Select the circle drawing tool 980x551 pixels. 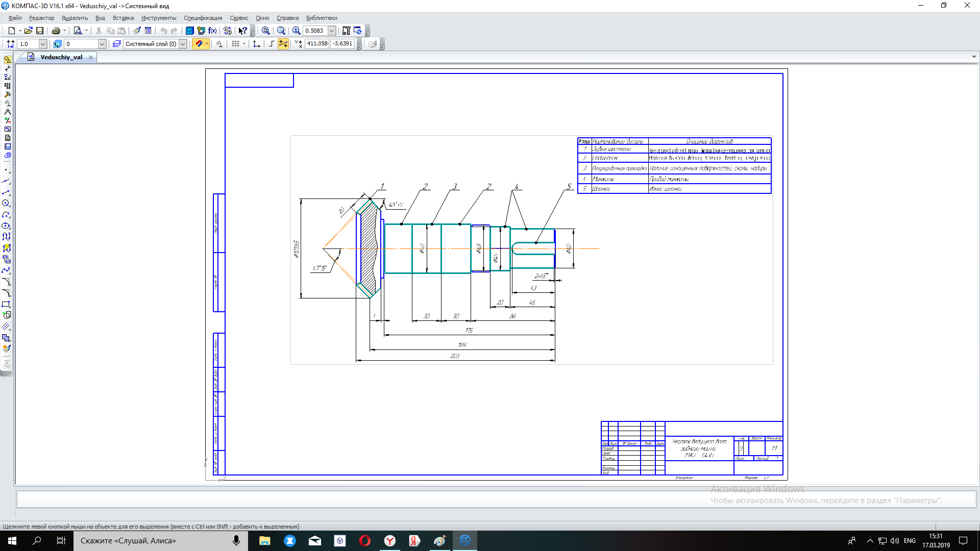point(6,204)
